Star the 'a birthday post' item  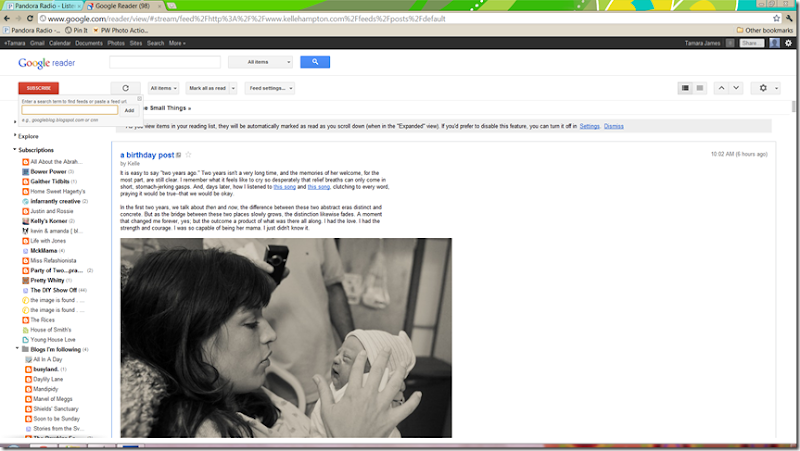[188, 155]
